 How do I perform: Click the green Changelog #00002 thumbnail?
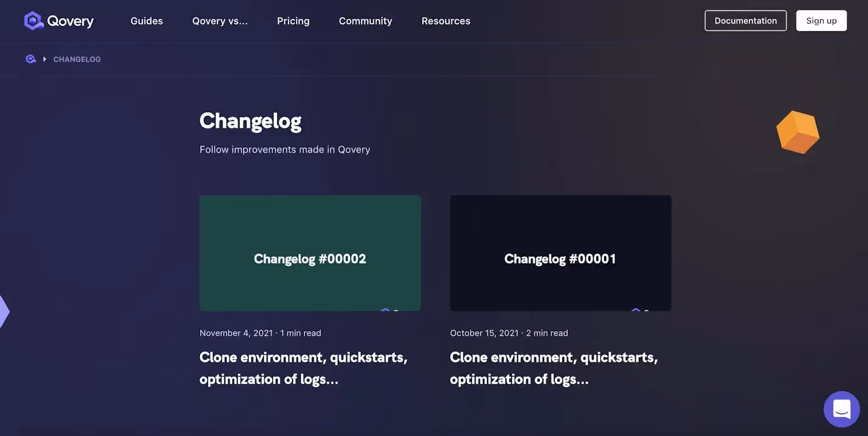pos(310,252)
